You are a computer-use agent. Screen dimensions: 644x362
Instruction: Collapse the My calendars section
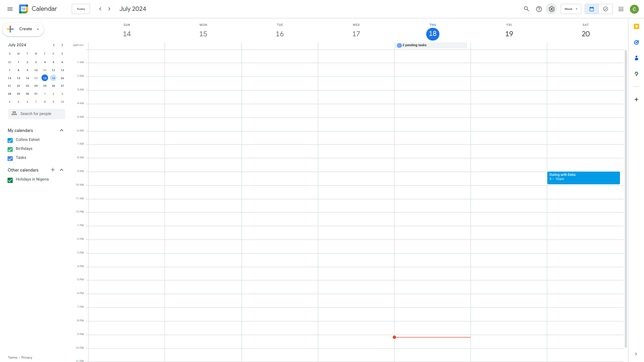click(x=61, y=130)
